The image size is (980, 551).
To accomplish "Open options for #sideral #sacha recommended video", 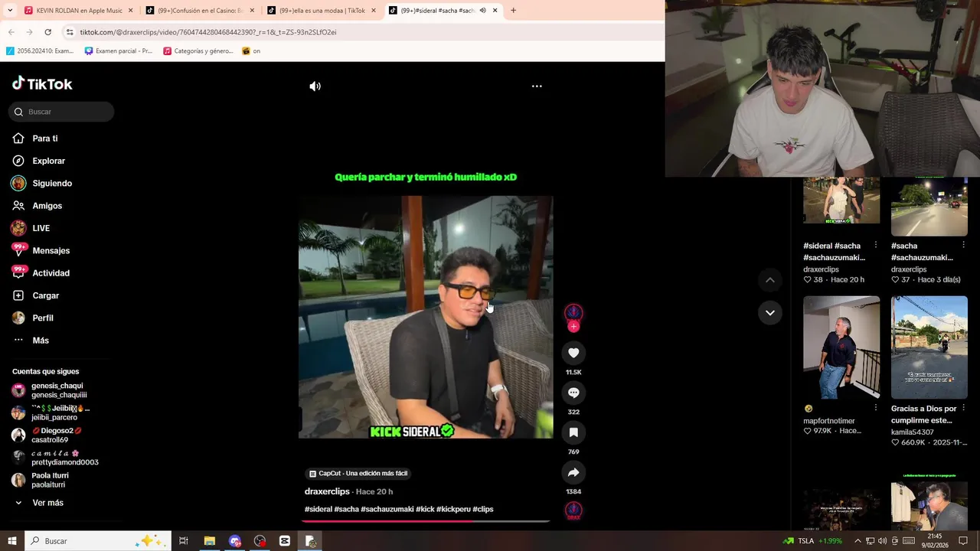I will coord(875,245).
